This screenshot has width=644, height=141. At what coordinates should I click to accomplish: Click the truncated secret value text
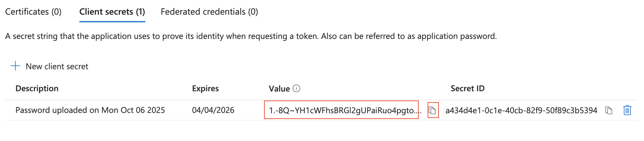coord(341,110)
